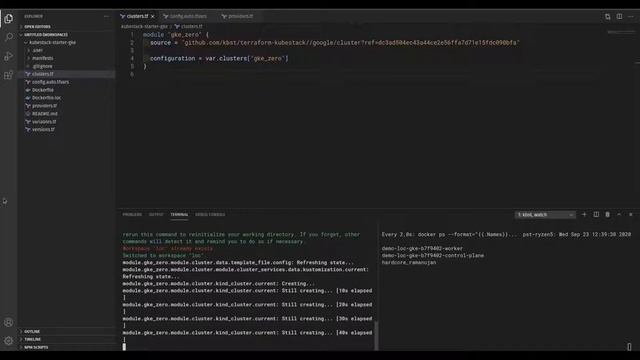Click 'demo-loc-gke-b7f9402-worker' in right terminal
The image size is (640, 360).
coord(422,248)
